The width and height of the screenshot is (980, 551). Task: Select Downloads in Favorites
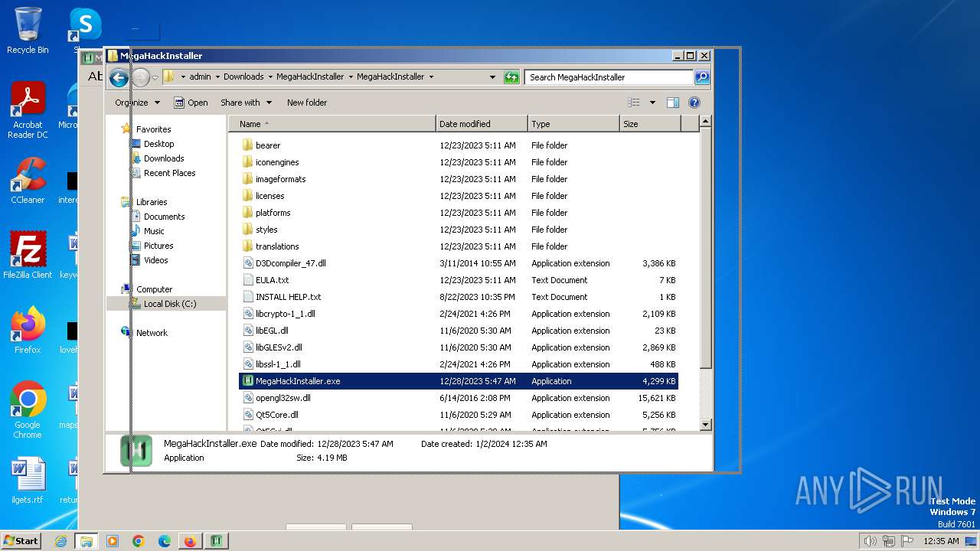pyautogui.click(x=164, y=158)
